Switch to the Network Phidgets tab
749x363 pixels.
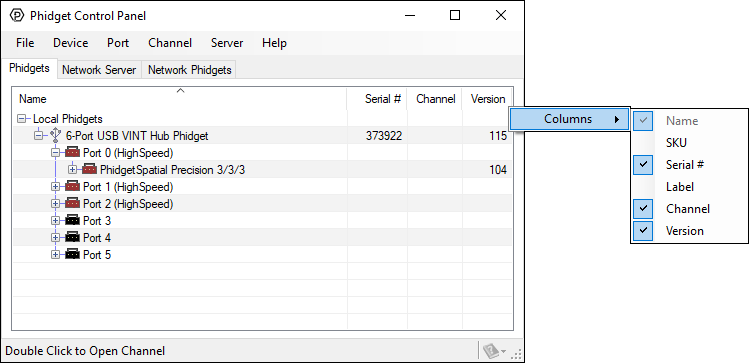coord(190,70)
